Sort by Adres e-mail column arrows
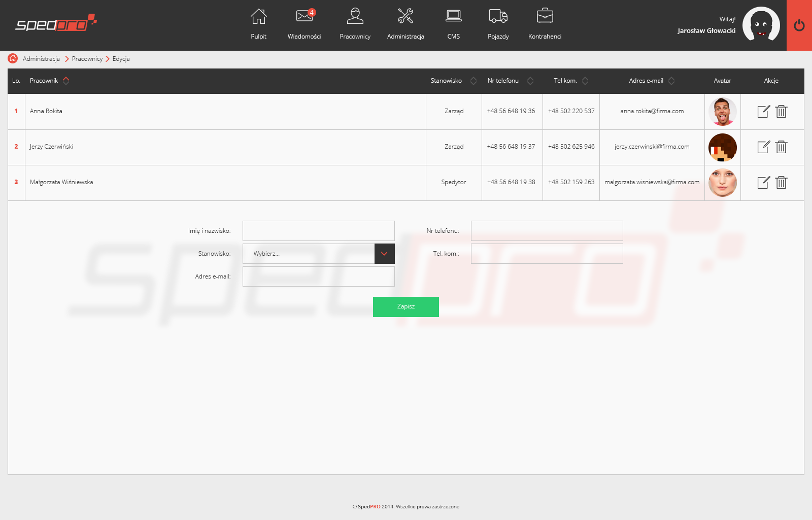 pos(671,81)
